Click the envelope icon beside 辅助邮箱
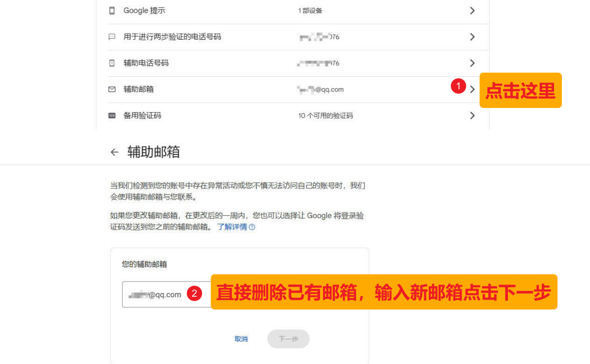The width and height of the screenshot is (590, 364). pyautogui.click(x=112, y=89)
